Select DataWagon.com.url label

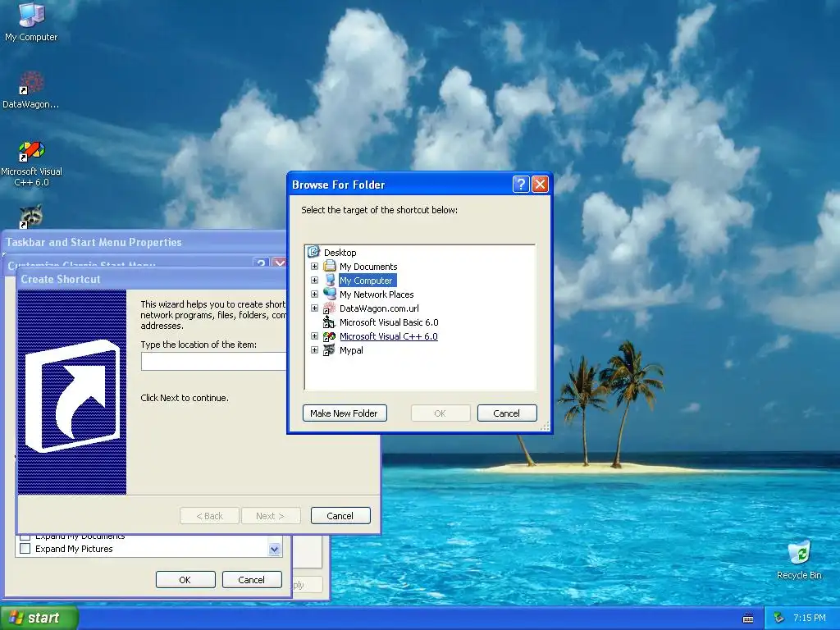[379, 308]
